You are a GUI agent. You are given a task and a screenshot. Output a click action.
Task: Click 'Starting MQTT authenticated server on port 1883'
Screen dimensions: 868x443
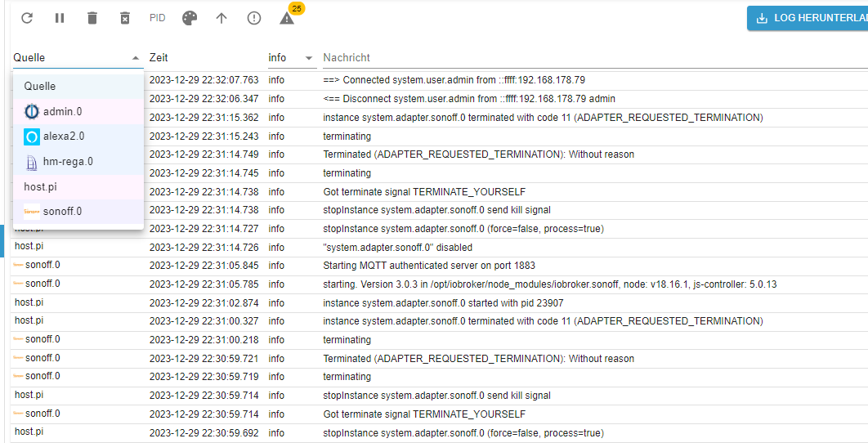pos(429,266)
